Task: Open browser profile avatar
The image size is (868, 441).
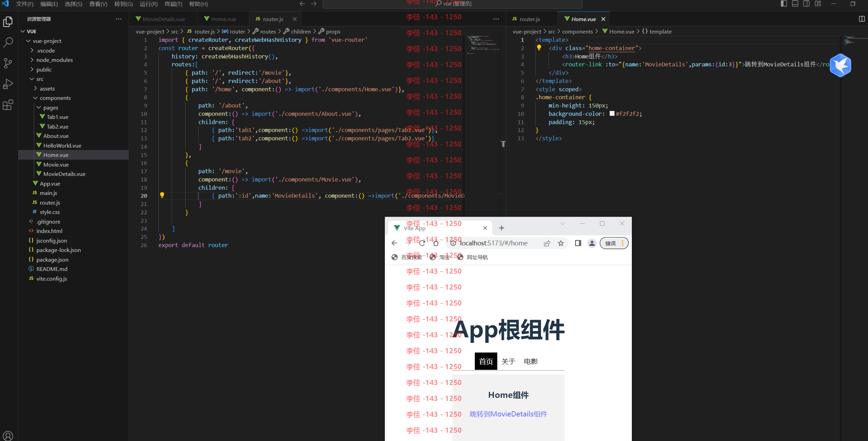Action: point(592,243)
